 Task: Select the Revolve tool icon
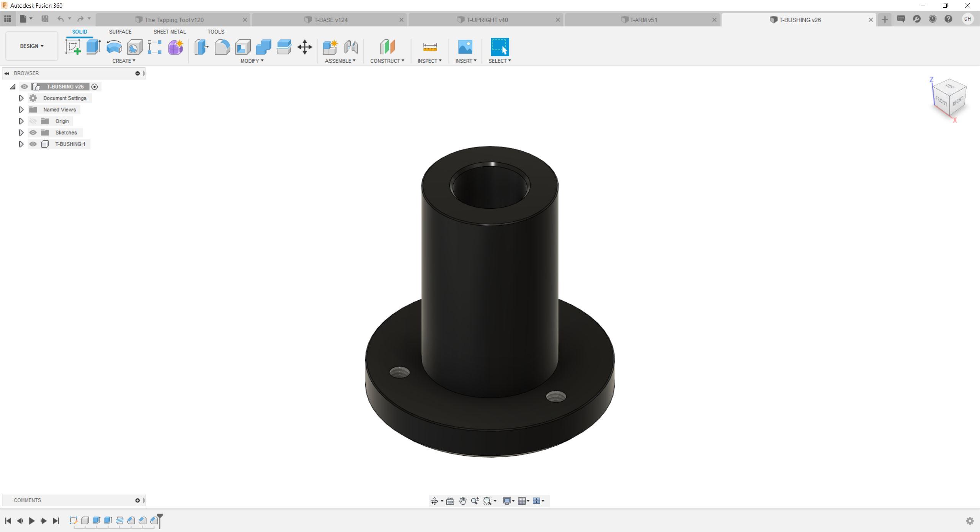tap(114, 47)
